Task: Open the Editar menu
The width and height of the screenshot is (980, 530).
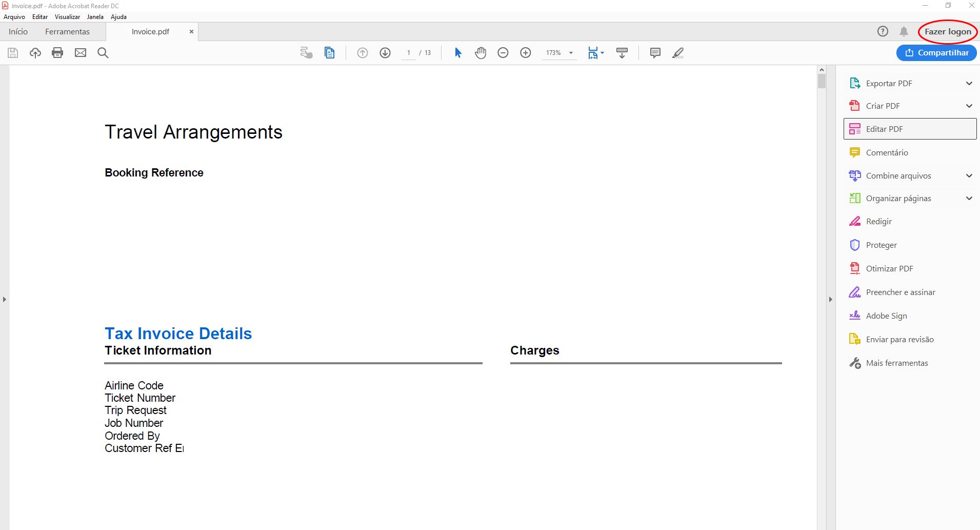Action: tap(40, 17)
